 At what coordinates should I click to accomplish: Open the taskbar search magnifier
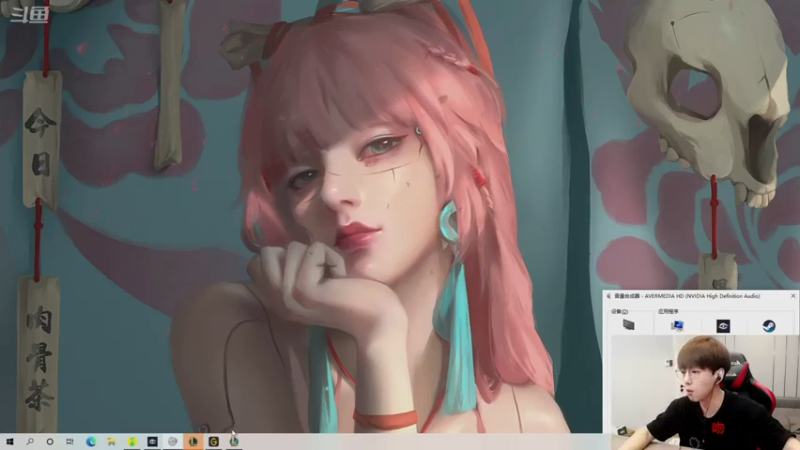pyautogui.click(x=30, y=441)
